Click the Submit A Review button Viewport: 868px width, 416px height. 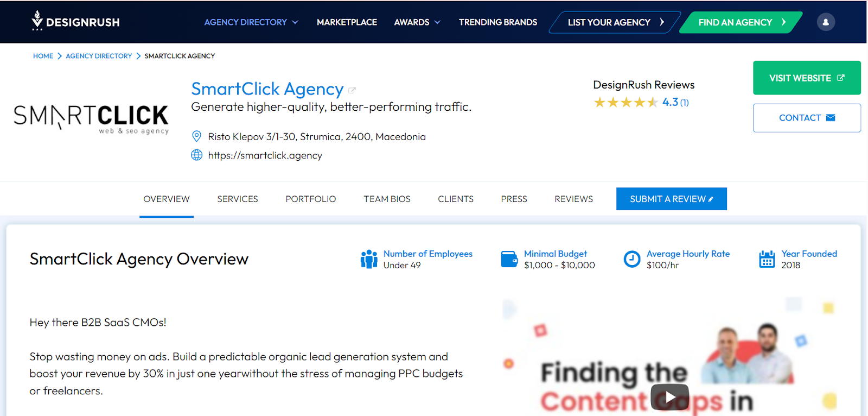tap(672, 199)
